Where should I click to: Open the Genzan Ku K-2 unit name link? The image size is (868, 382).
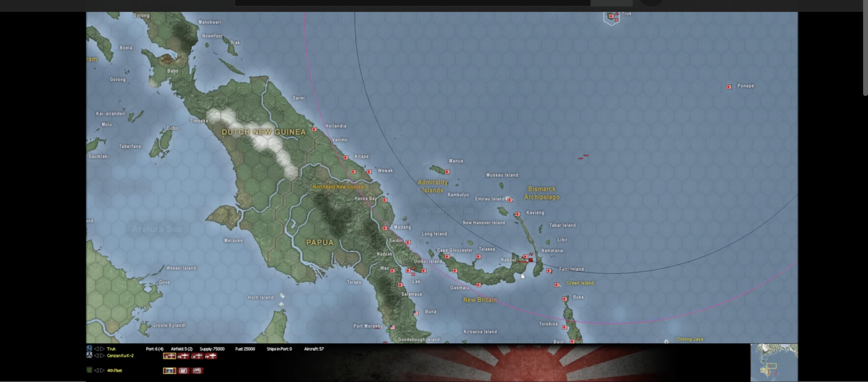tap(120, 356)
